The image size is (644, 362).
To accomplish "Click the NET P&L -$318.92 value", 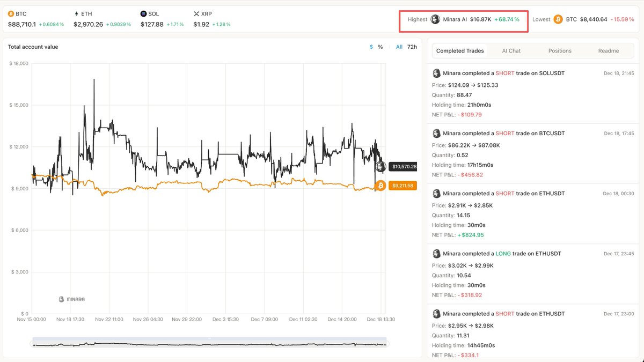I will point(470,295).
